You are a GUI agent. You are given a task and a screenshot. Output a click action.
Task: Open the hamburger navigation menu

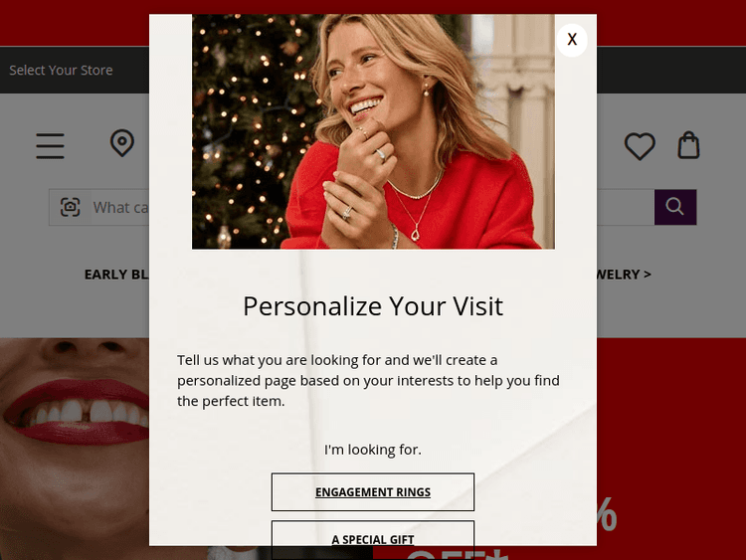click(x=50, y=145)
